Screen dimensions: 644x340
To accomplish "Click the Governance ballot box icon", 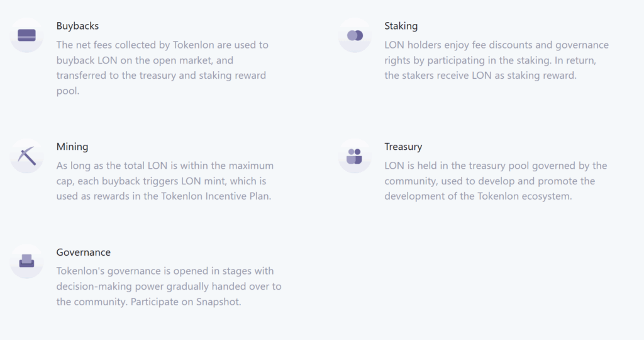I will [x=26, y=261].
